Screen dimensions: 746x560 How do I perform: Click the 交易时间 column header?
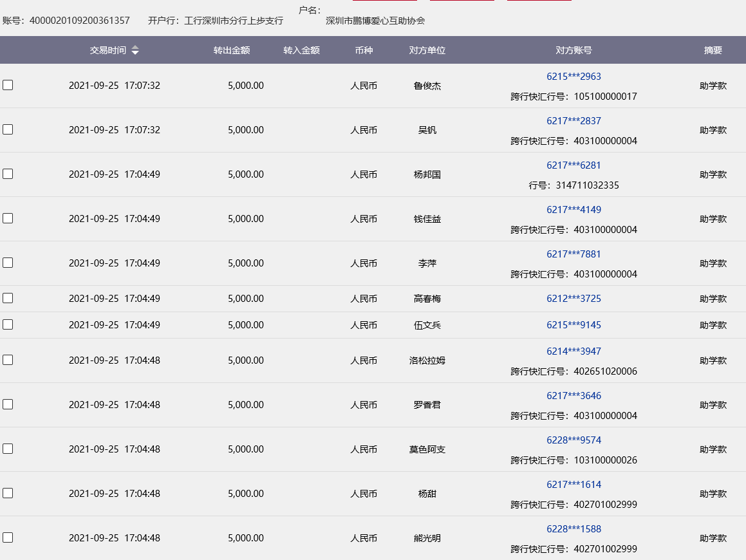(x=107, y=50)
